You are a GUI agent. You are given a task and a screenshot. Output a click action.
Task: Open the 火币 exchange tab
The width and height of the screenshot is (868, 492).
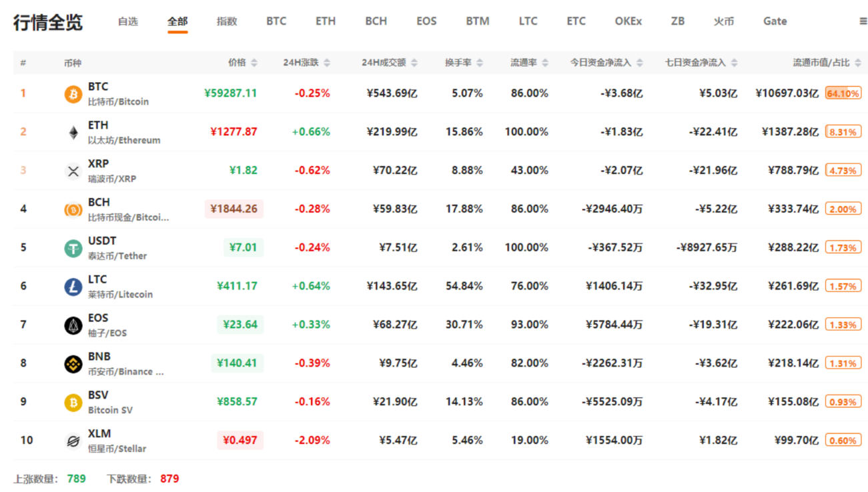point(723,21)
